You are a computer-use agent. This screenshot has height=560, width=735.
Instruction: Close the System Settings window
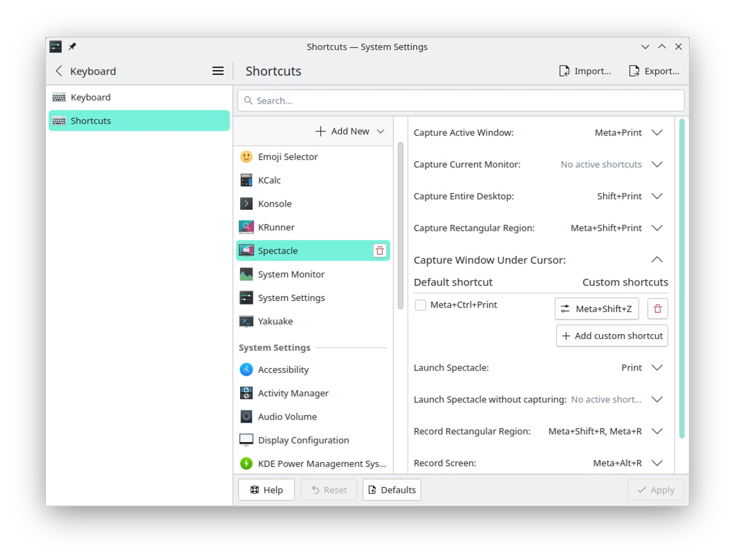click(x=679, y=47)
